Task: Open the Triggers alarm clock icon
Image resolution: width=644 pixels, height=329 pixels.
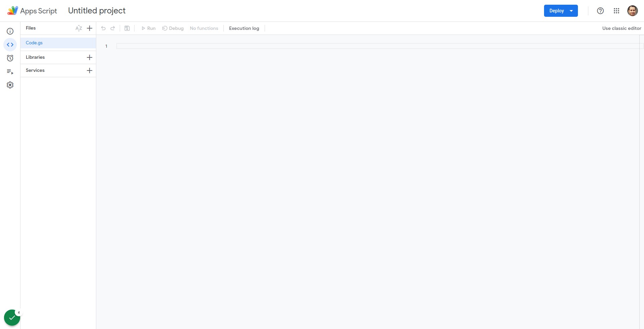Action: 10,58
